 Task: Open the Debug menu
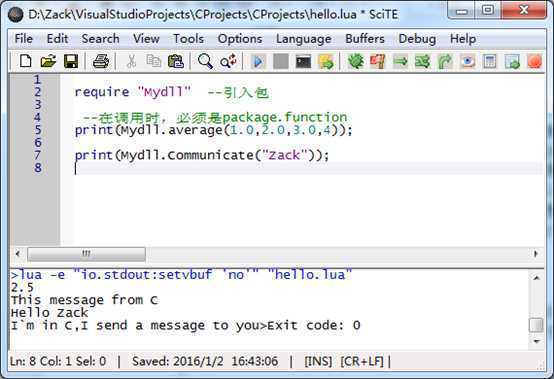click(417, 39)
